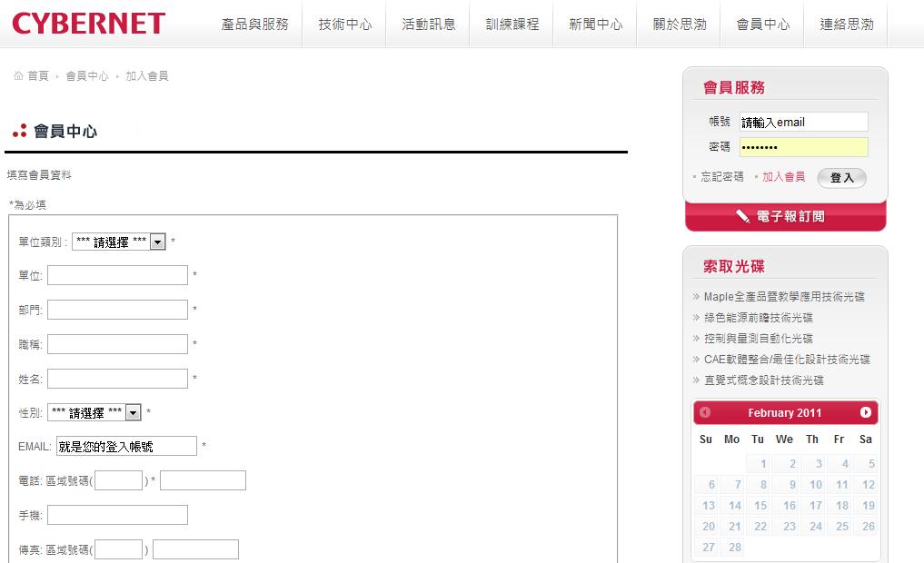Go to previous month in calendar
This screenshot has height=563, width=924.
tap(705, 412)
